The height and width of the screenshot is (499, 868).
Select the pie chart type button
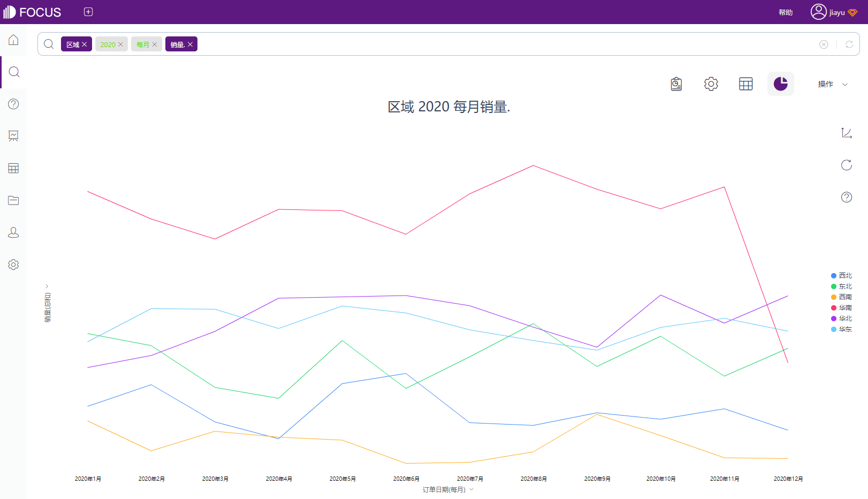click(781, 84)
